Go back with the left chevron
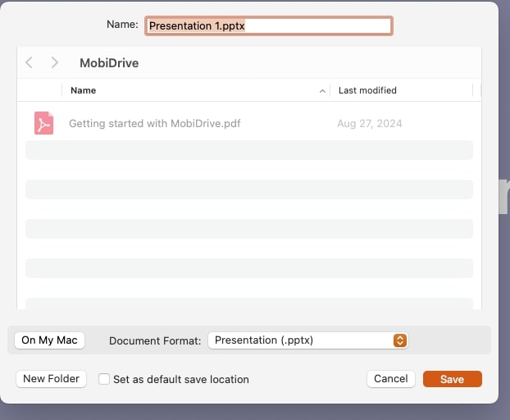Viewport: 510px width, 420px height. point(30,62)
